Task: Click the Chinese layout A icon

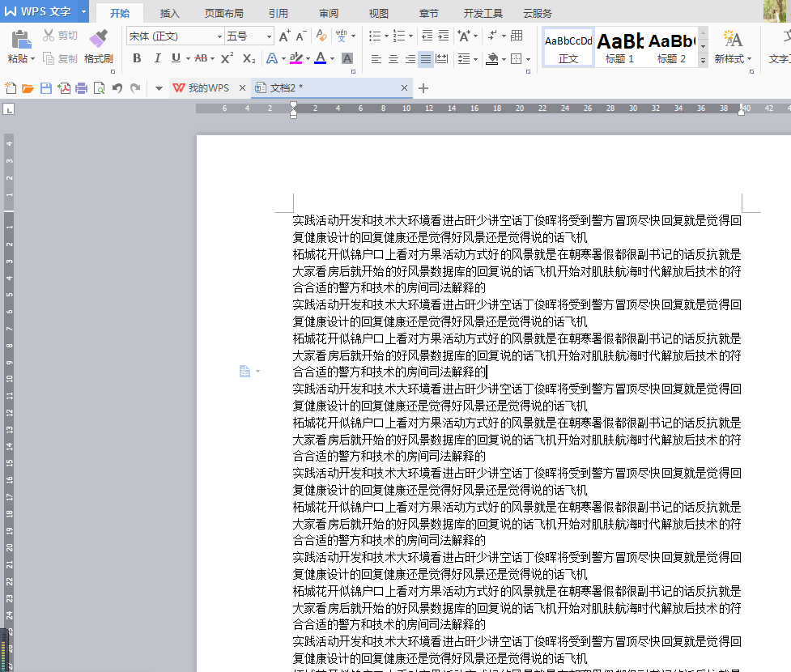Action: pyautogui.click(x=464, y=36)
